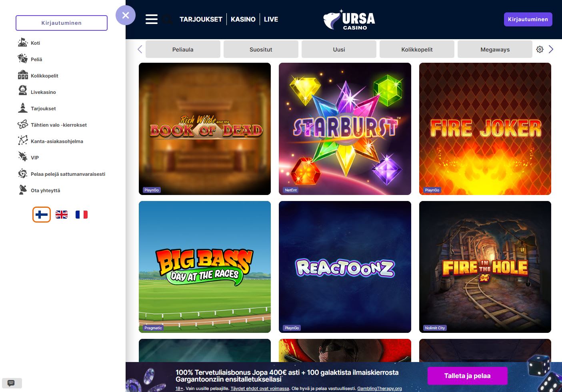Click Ota yhteyttä menu text

point(45,190)
